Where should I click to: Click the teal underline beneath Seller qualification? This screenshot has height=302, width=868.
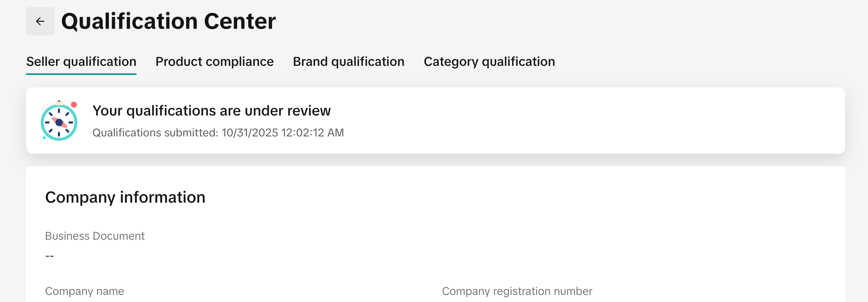tap(81, 74)
